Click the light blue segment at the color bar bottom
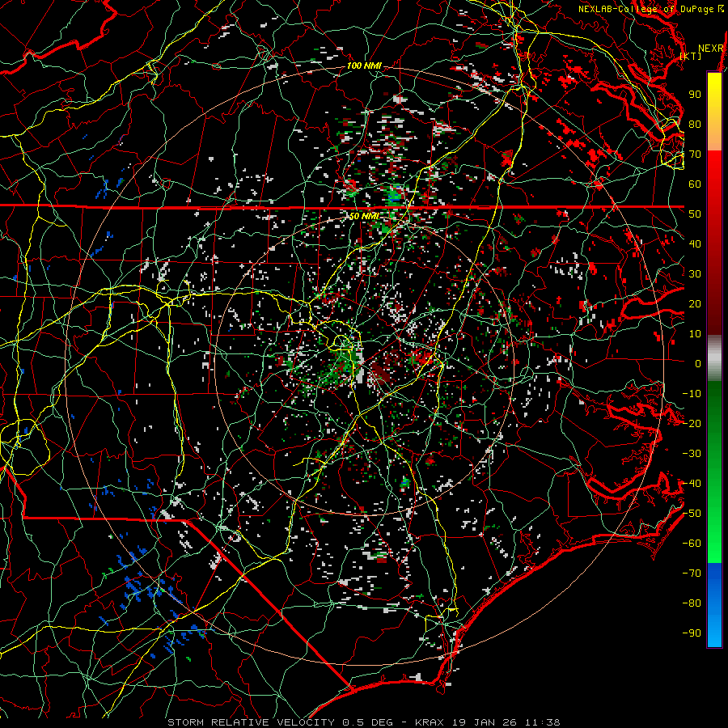Viewport: 728px width, 728px height. coord(714,632)
